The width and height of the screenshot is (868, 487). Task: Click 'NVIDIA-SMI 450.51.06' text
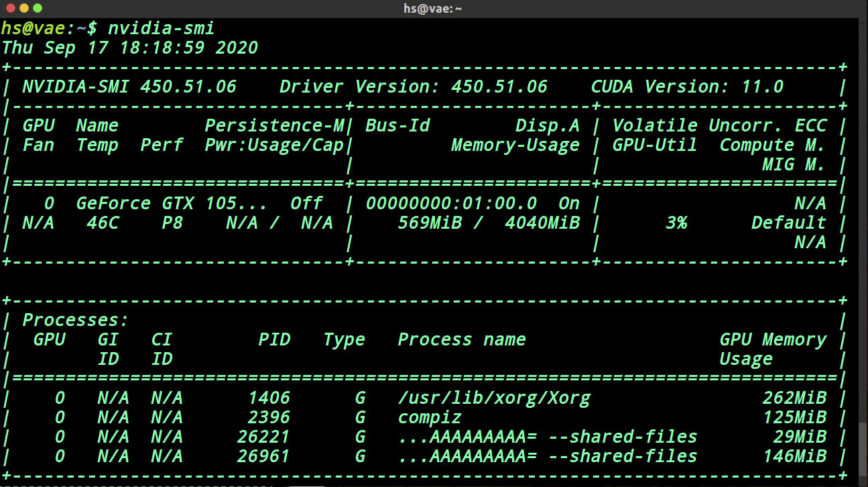(x=129, y=87)
